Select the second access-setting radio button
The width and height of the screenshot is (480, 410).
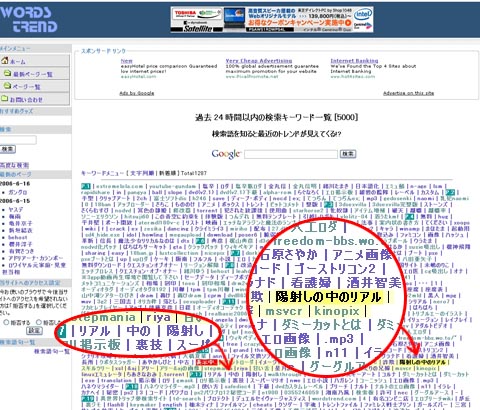(39, 322)
